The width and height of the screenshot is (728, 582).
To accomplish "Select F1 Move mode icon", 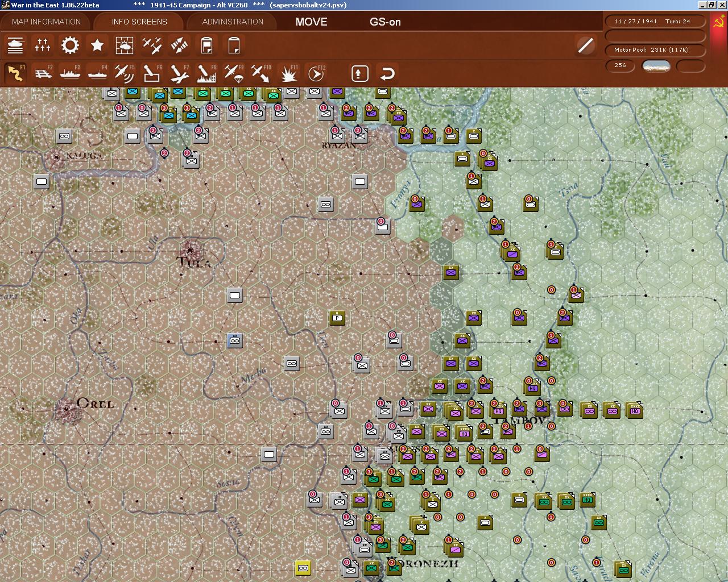I will 15,73.
